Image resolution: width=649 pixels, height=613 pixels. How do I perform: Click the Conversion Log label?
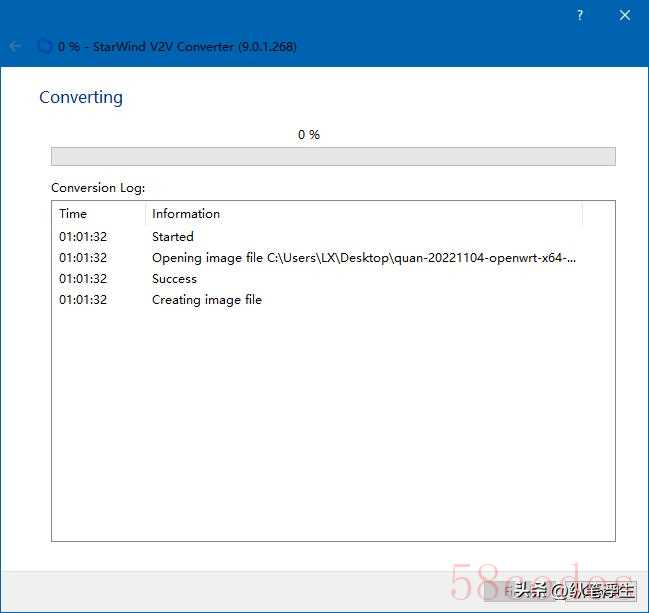tap(98, 187)
